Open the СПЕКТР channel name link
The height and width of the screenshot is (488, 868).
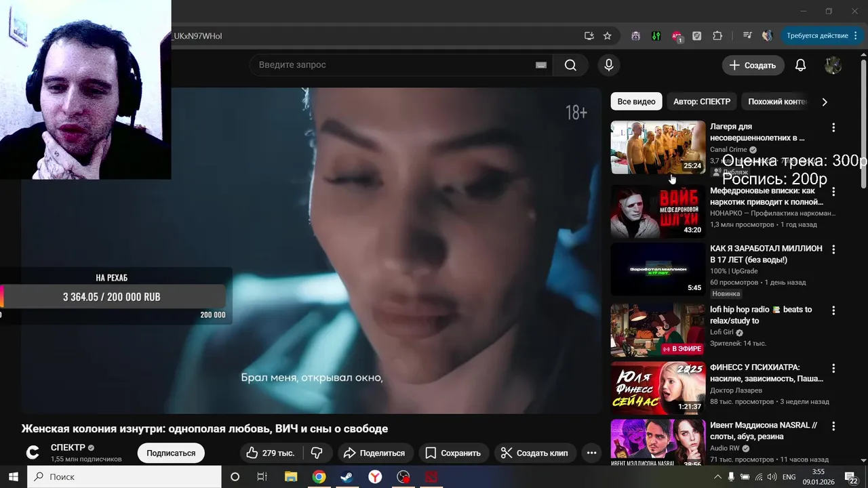click(x=68, y=447)
